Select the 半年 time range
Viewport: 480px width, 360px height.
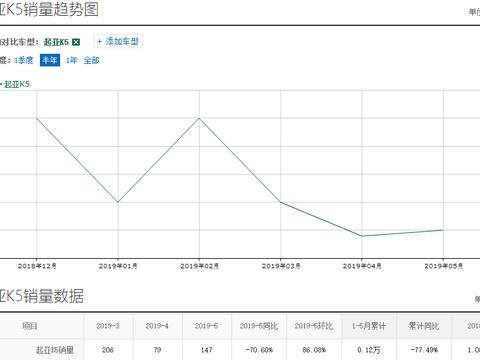pyautogui.click(x=50, y=60)
